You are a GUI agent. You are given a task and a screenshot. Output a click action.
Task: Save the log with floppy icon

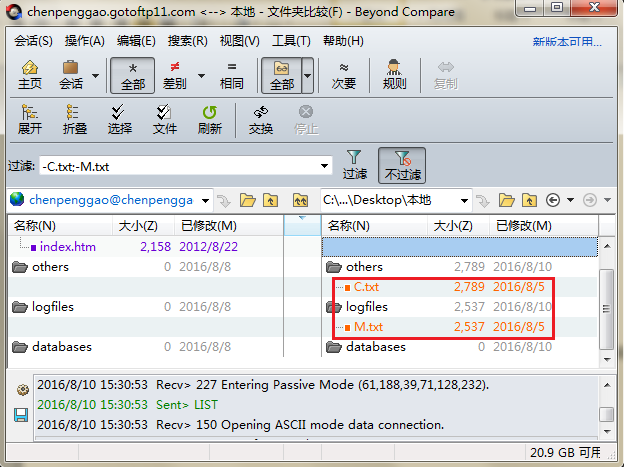coord(21,415)
